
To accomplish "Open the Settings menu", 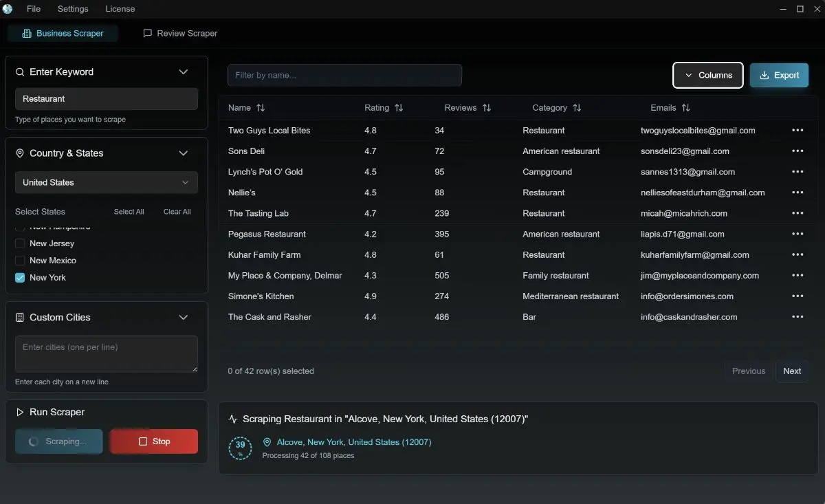I will [x=73, y=9].
